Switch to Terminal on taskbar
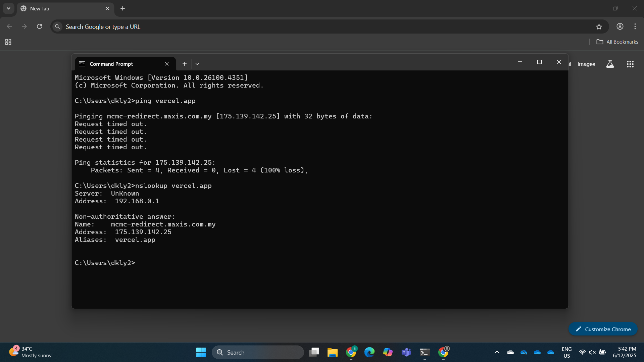 tap(425, 352)
